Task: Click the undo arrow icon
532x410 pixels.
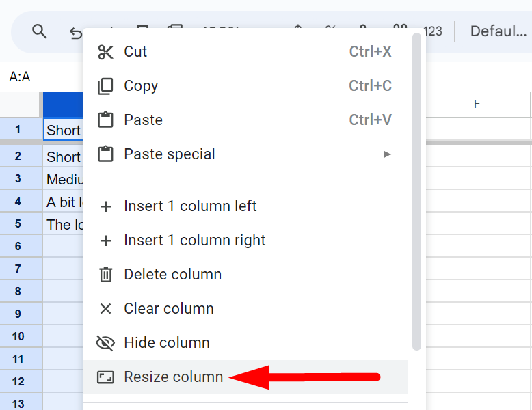Action: coord(75,32)
